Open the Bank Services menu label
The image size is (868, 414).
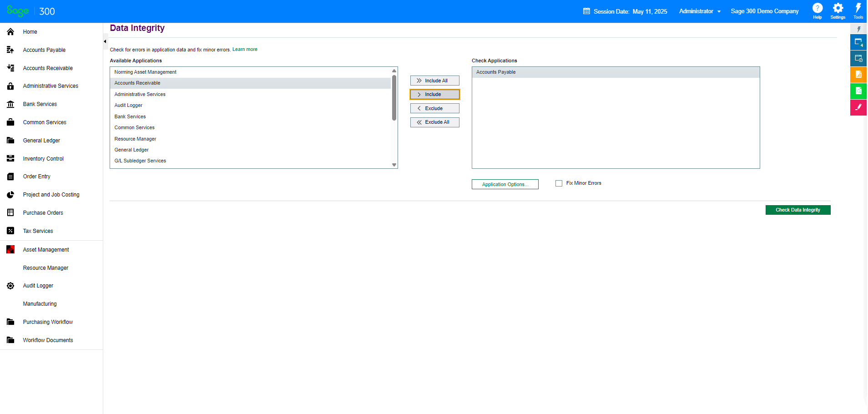pos(40,104)
